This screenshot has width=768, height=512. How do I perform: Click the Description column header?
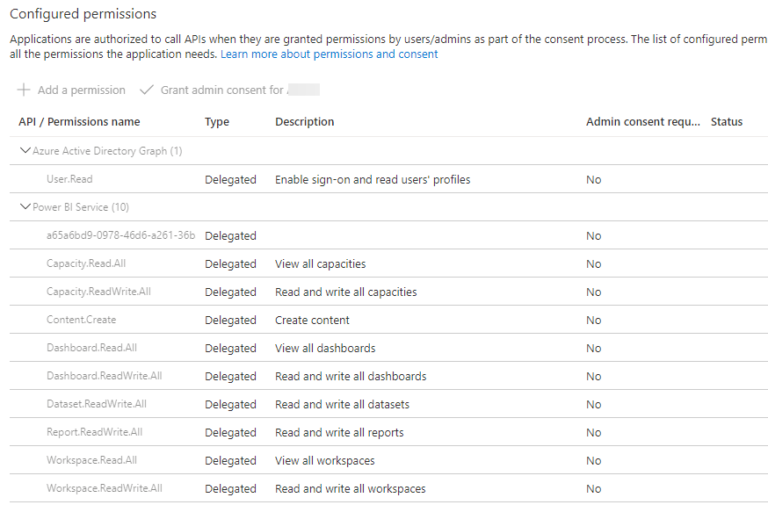(x=305, y=122)
